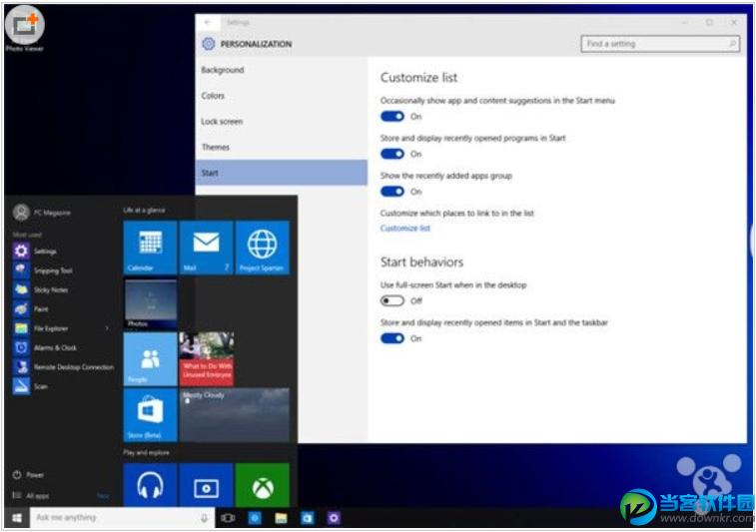This screenshot has width=756, height=532.
Task: Open Snipping Tool from the Most used list
Action: [x=52, y=270]
